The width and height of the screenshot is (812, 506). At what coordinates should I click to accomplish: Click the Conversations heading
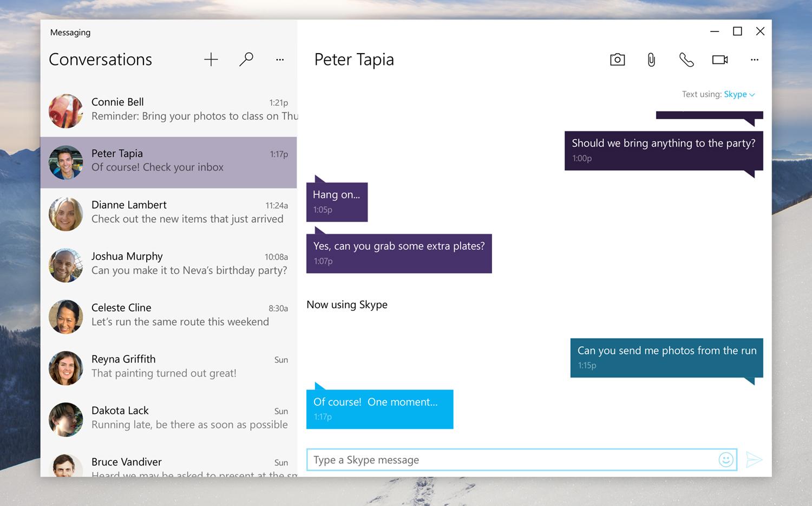(101, 60)
